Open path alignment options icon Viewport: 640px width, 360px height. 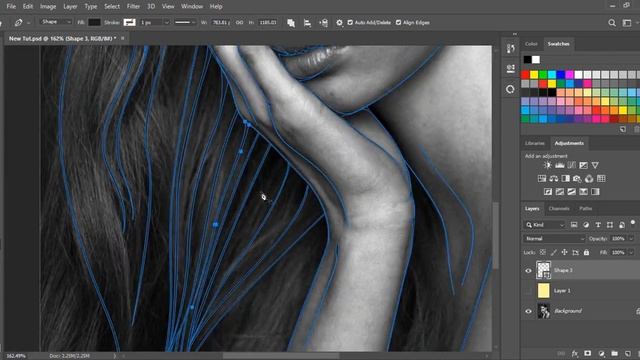click(307, 23)
